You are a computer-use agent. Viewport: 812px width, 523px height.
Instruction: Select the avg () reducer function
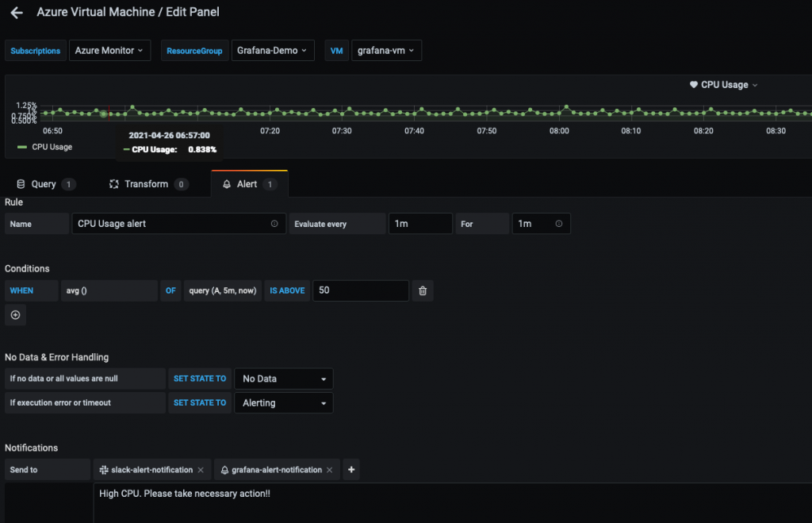(x=109, y=290)
